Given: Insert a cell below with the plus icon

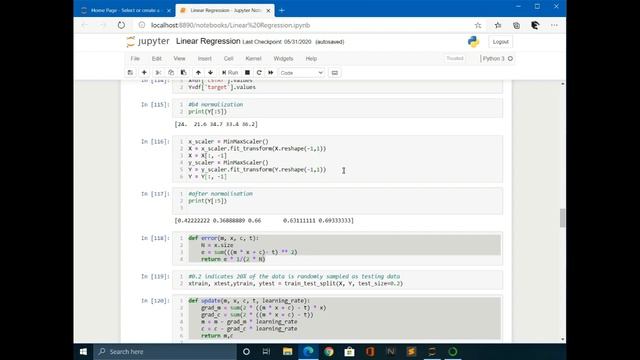Looking at the screenshot, I should (144, 73).
